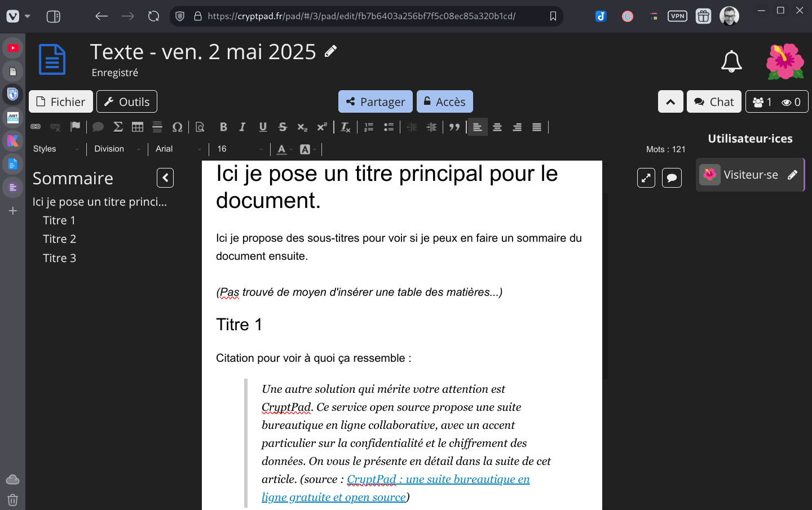Open the Fichier menu
The width and height of the screenshot is (812, 510).
[61, 101]
